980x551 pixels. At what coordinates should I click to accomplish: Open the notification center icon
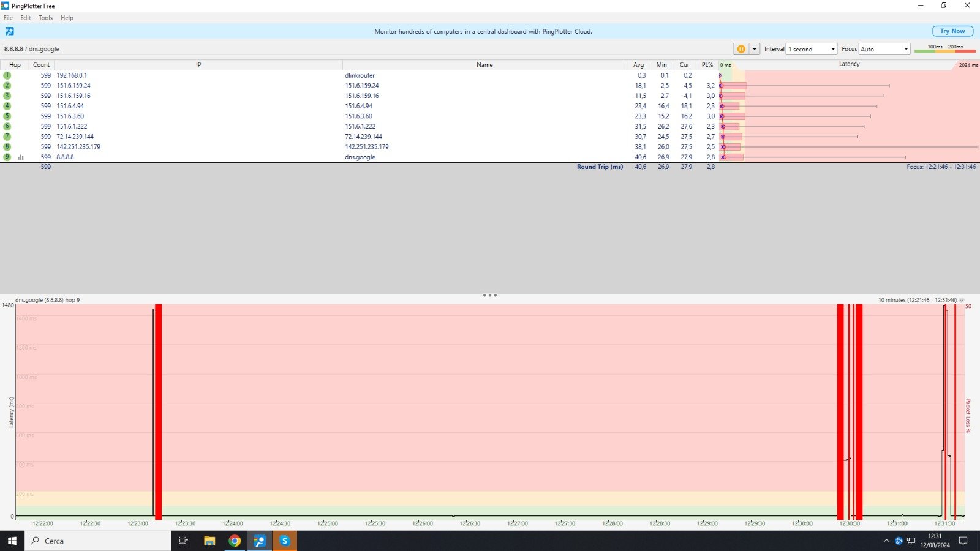pyautogui.click(x=963, y=541)
